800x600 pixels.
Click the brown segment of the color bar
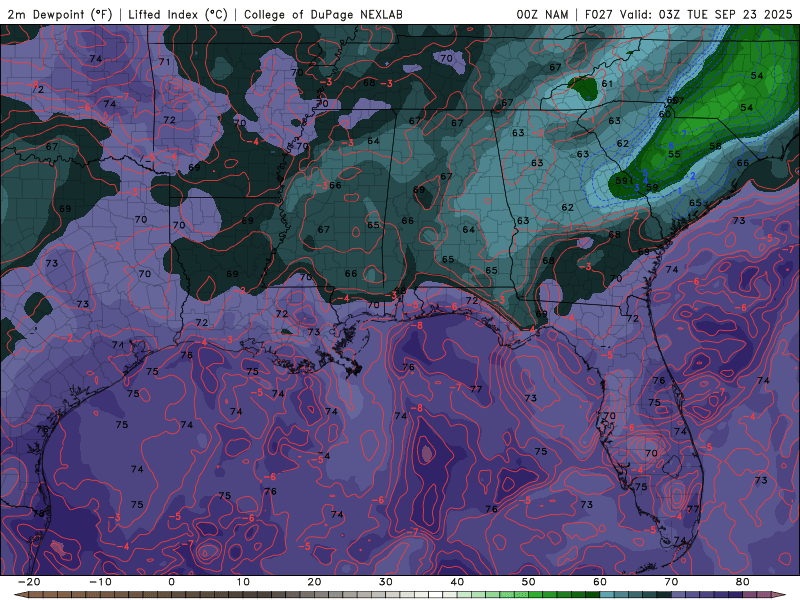tap(102, 595)
